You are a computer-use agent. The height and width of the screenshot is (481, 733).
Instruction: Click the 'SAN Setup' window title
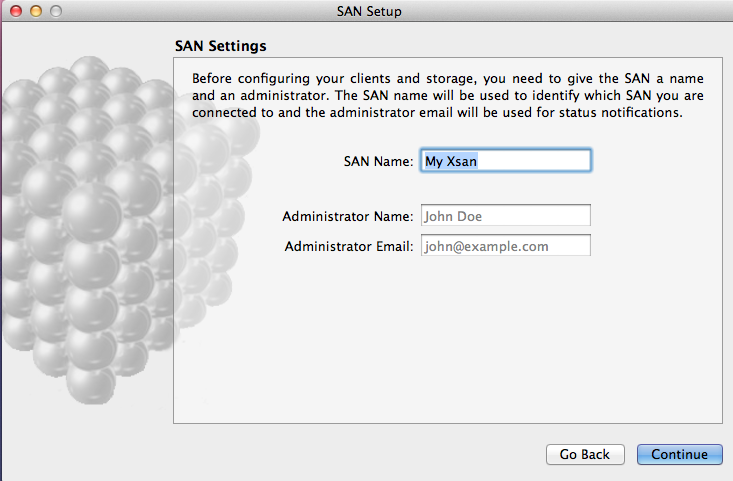(x=369, y=11)
